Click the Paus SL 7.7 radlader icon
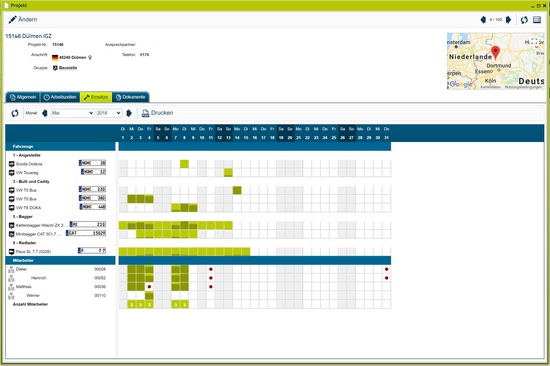 (x=12, y=252)
